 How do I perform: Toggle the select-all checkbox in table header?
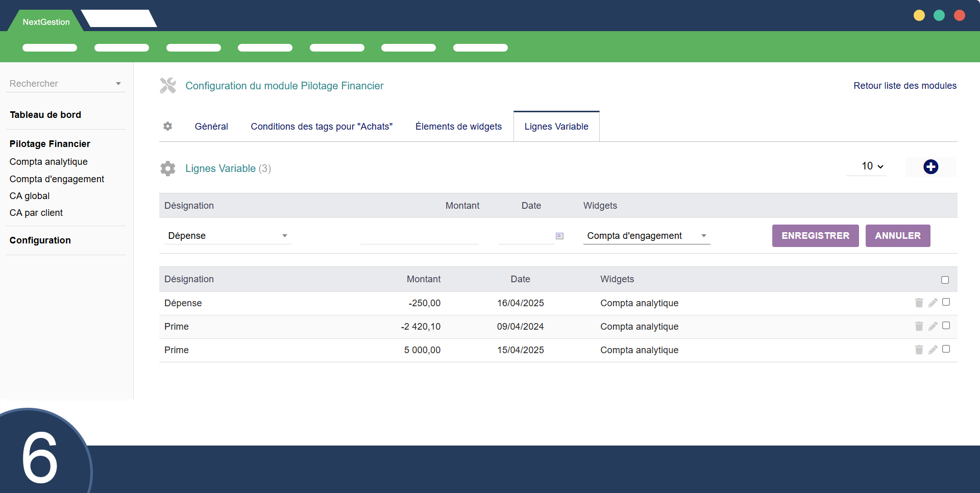click(945, 280)
